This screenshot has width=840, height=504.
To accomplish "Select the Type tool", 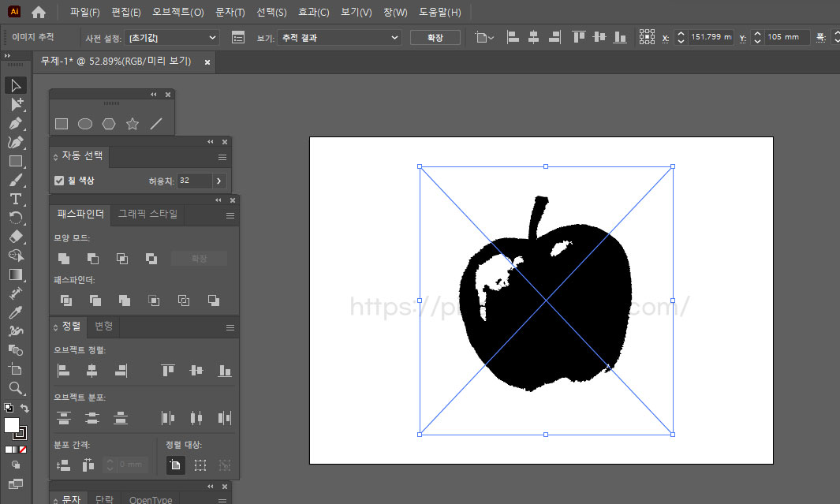I will tap(16, 200).
